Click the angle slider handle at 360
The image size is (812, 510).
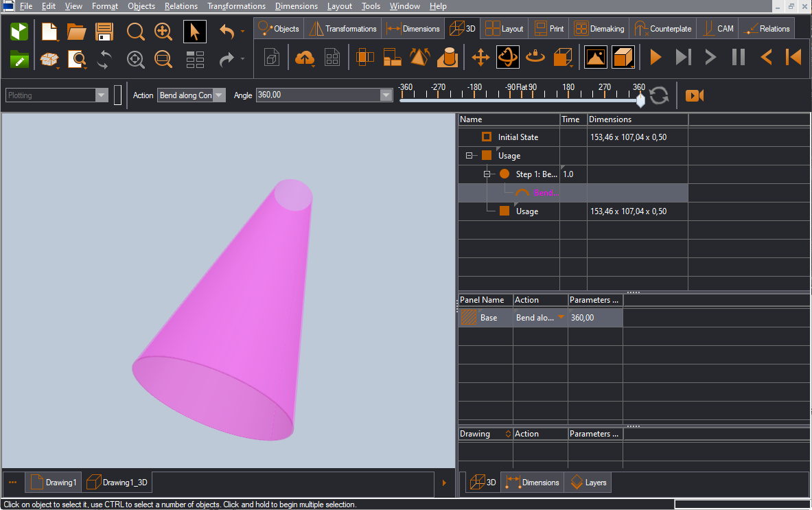pos(640,102)
